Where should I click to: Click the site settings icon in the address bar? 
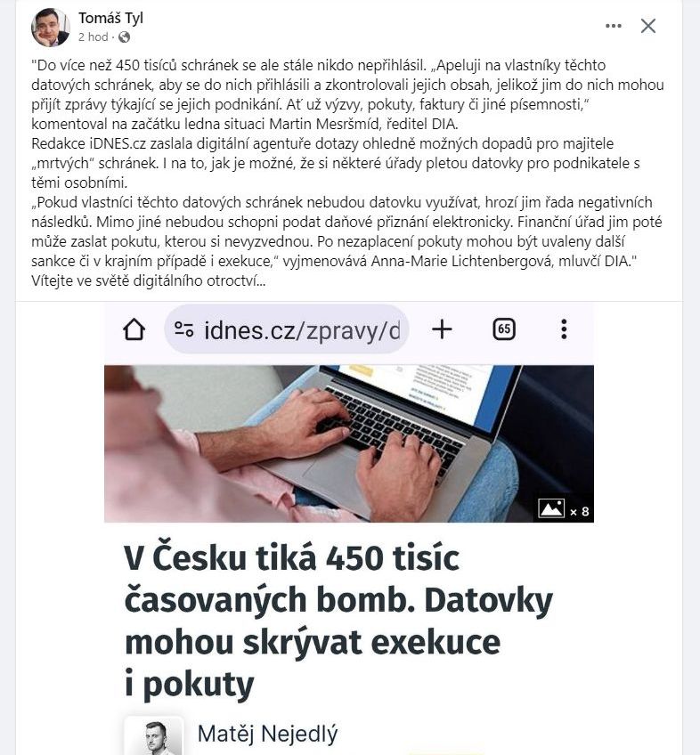pos(183,329)
